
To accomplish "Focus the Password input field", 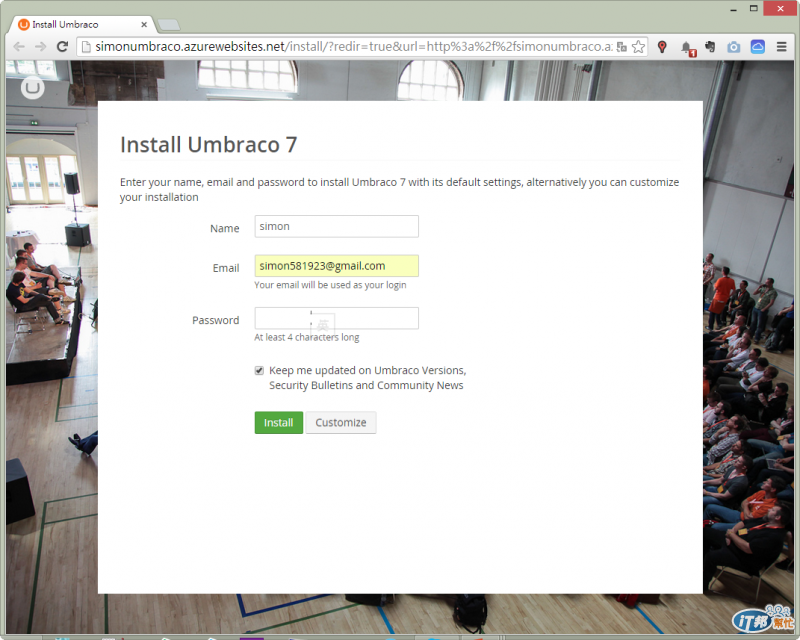I will [337, 318].
